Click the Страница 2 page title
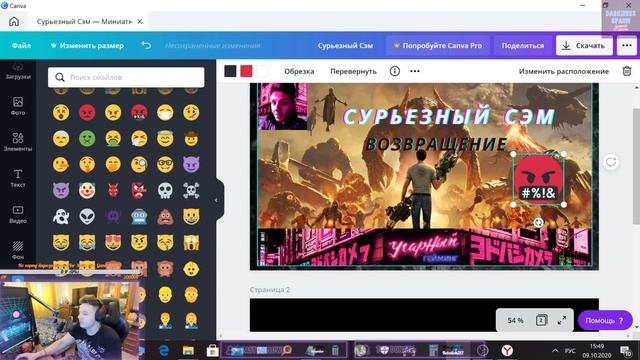 tap(270, 289)
